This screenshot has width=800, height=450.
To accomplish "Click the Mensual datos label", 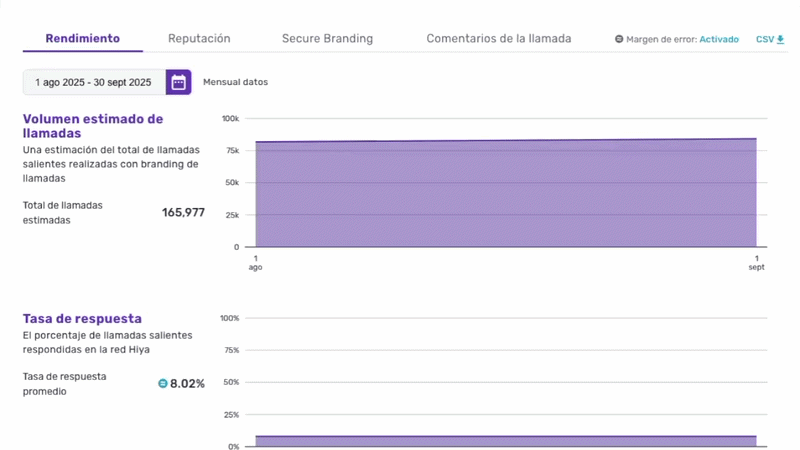I will pyautogui.click(x=235, y=82).
